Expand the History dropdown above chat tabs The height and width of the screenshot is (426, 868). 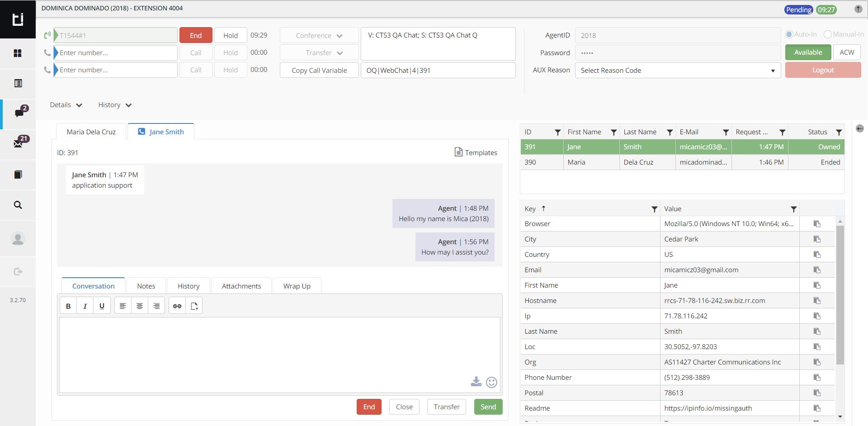tap(115, 105)
